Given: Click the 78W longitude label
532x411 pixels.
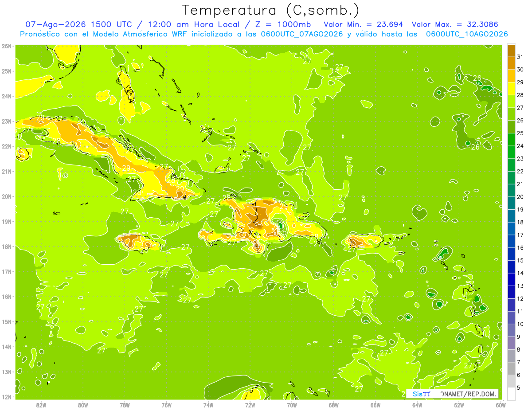Looking at the screenshot, I should (x=125, y=405).
